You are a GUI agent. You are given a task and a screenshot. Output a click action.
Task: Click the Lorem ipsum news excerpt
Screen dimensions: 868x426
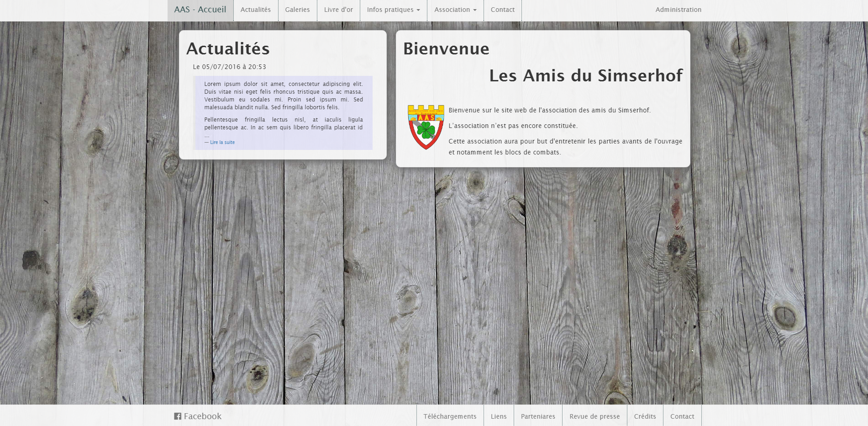pyautogui.click(x=283, y=96)
